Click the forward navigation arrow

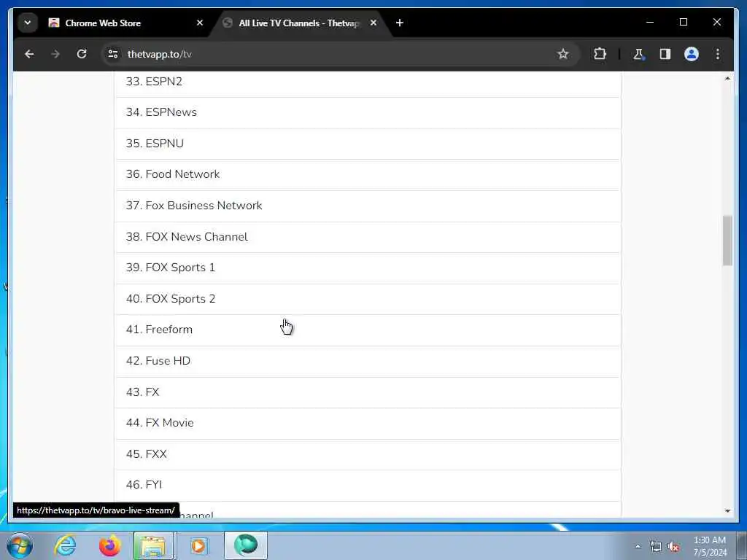(x=55, y=54)
